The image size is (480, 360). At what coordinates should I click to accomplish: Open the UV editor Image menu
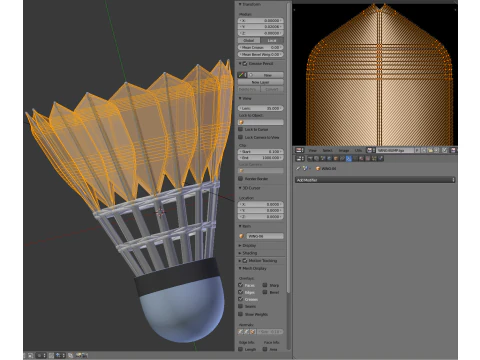[x=344, y=150]
